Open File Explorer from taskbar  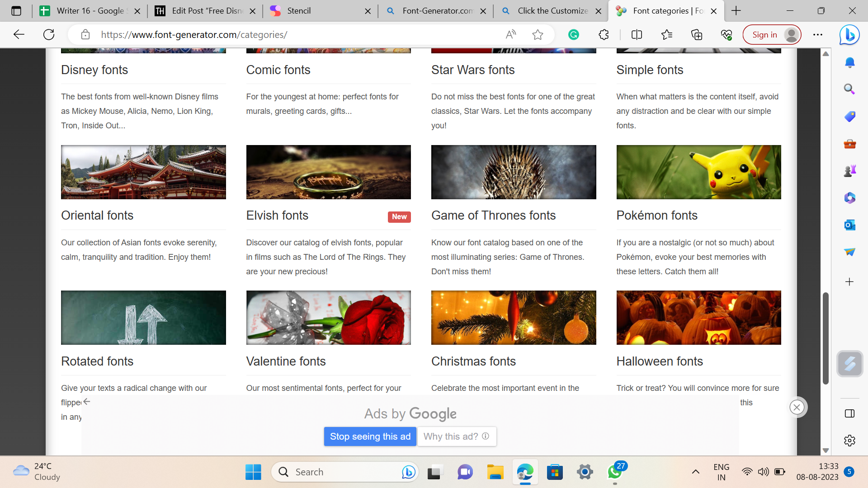click(495, 472)
